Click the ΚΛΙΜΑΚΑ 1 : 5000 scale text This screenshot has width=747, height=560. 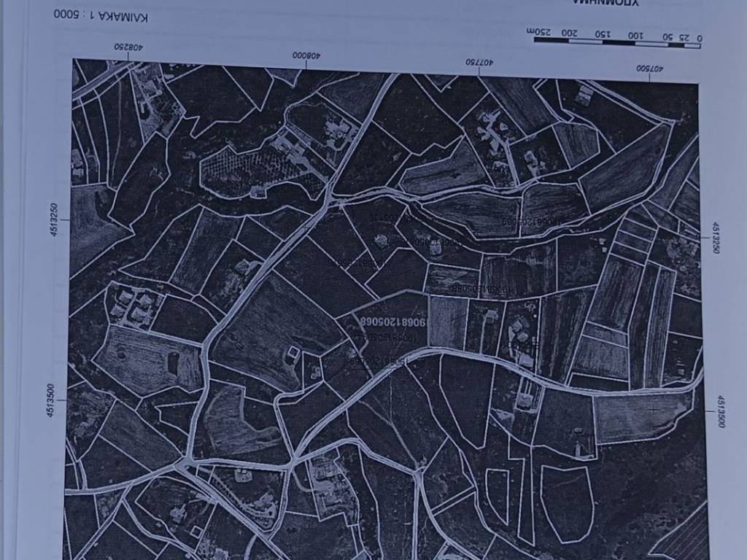[x=100, y=16]
